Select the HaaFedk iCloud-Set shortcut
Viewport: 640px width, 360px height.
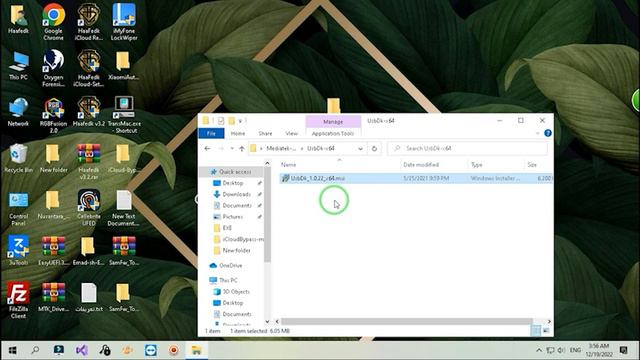(89, 68)
